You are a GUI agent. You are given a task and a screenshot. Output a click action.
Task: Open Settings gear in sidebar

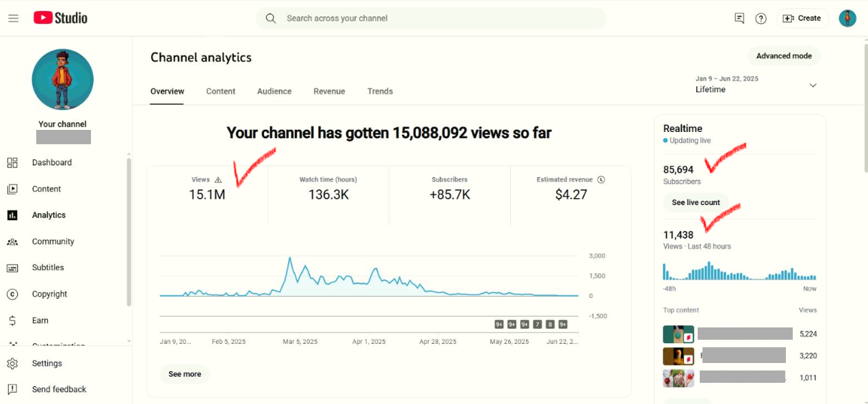(12, 364)
